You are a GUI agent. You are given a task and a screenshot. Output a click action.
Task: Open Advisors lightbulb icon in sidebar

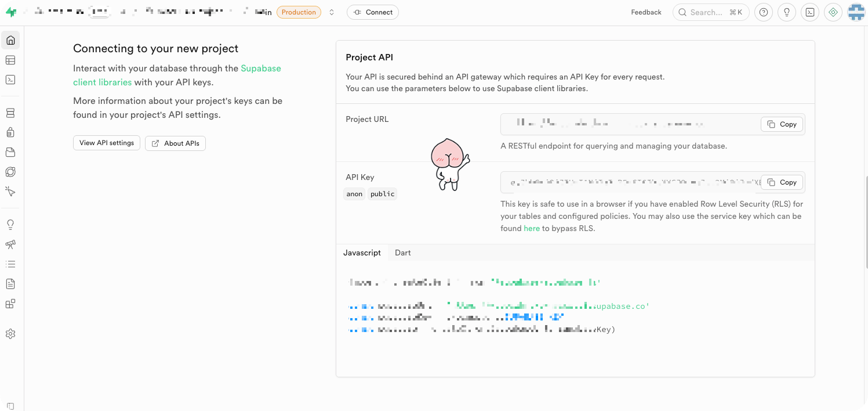click(x=10, y=225)
